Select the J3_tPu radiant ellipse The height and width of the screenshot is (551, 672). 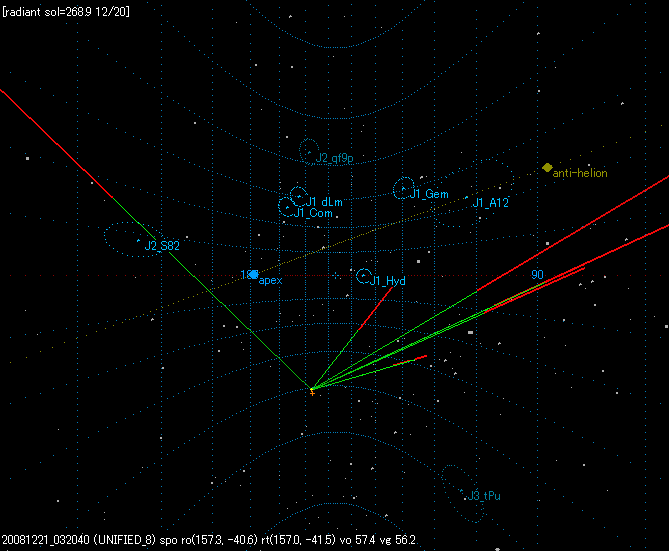tap(462, 493)
